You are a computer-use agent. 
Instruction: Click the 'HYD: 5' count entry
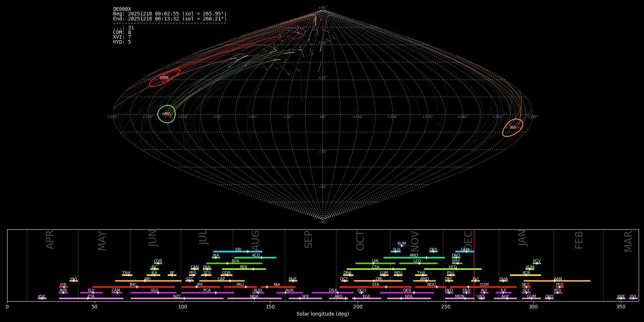click(x=122, y=42)
